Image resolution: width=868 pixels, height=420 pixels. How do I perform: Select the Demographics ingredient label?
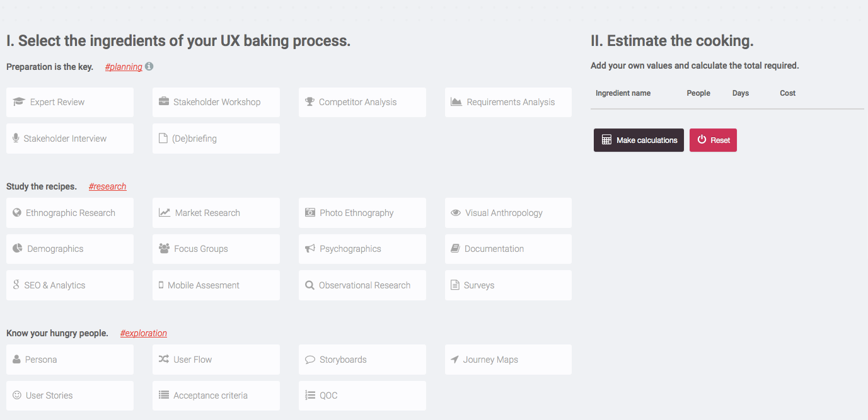55,249
